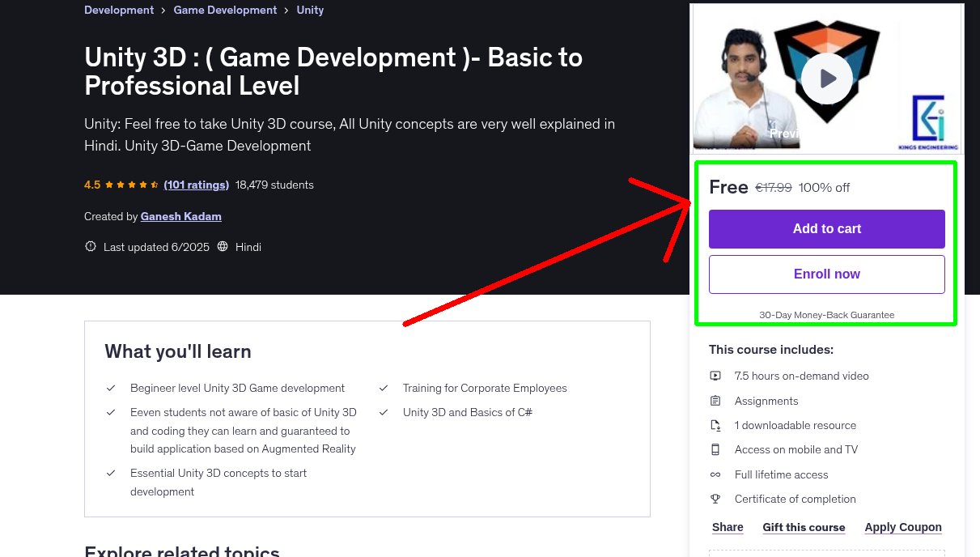Share this course
The width and height of the screenshot is (980, 557).
pyautogui.click(x=727, y=527)
